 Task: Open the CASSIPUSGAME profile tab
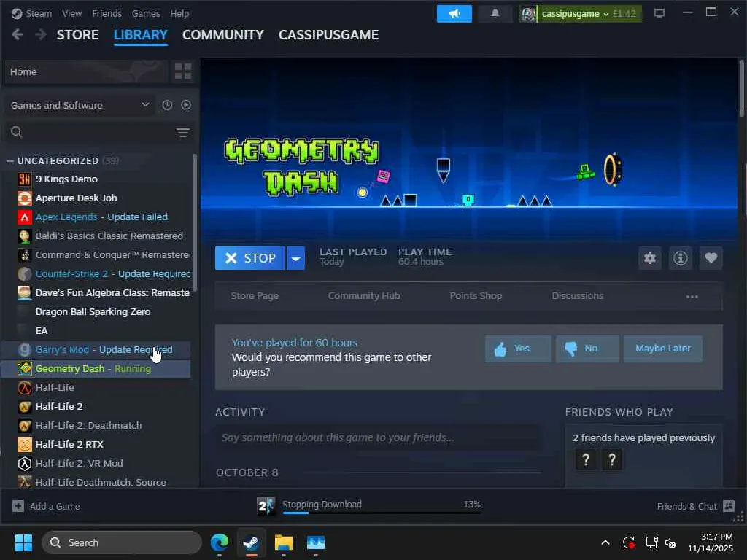tap(329, 35)
